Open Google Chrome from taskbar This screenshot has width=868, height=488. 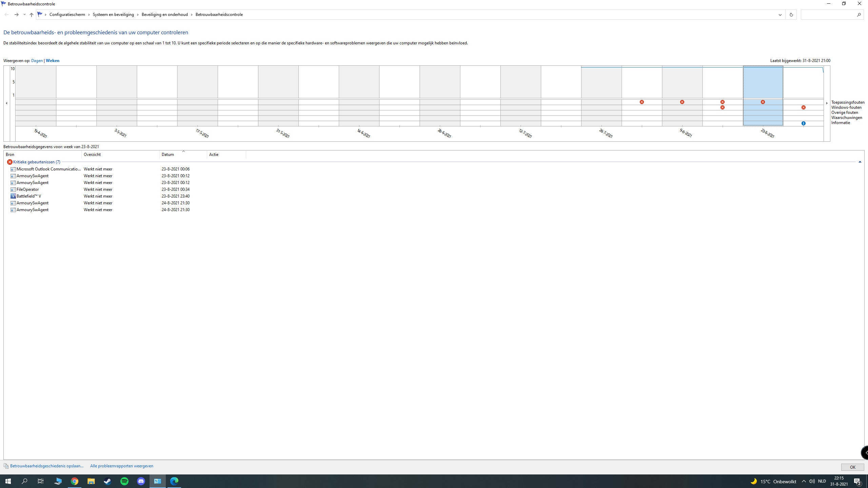tap(75, 481)
